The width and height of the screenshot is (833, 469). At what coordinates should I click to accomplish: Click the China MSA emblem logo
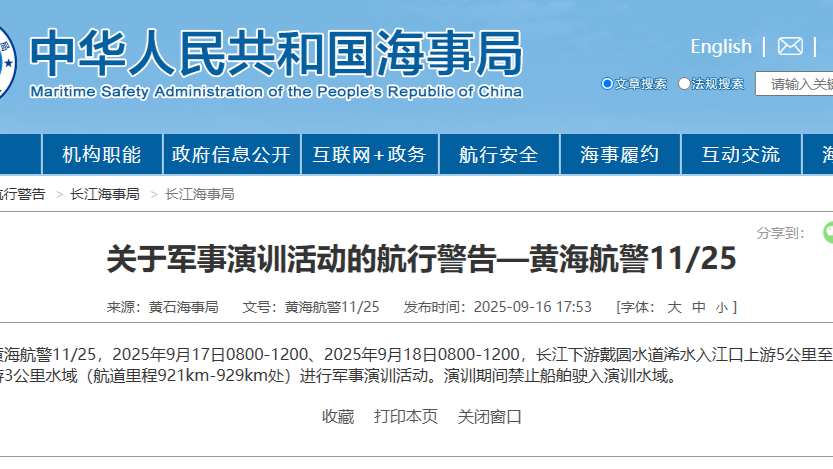coord(7,63)
